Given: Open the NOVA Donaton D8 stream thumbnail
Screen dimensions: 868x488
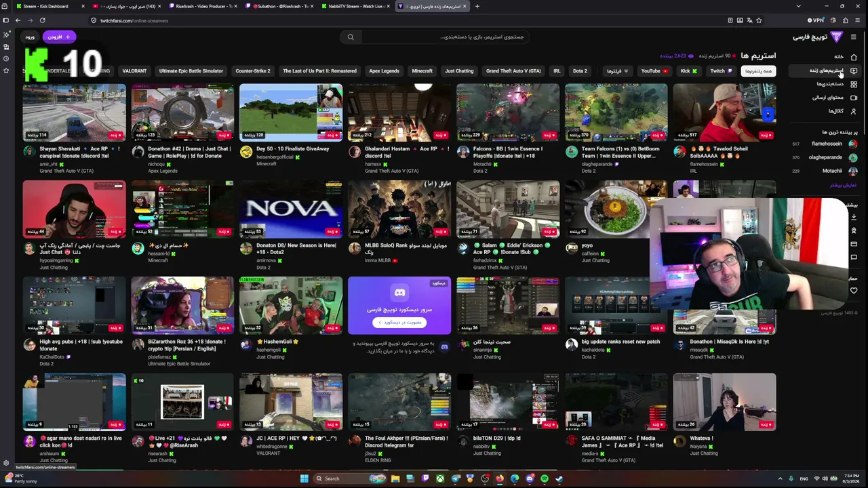Looking at the screenshot, I should click(290, 209).
